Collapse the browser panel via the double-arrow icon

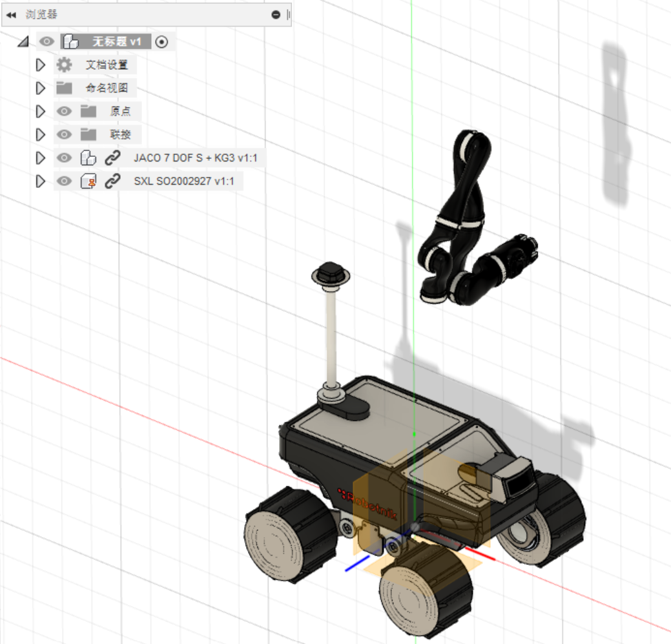(x=12, y=14)
